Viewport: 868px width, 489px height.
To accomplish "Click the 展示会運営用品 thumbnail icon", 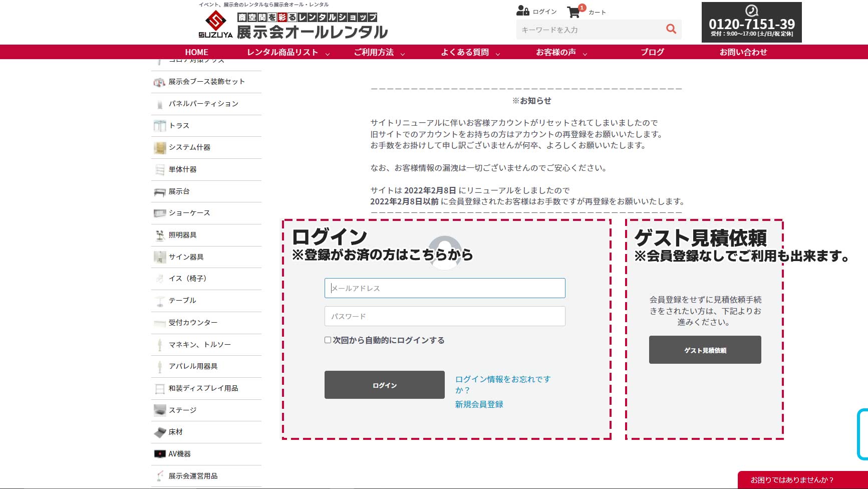I will [x=159, y=476].
